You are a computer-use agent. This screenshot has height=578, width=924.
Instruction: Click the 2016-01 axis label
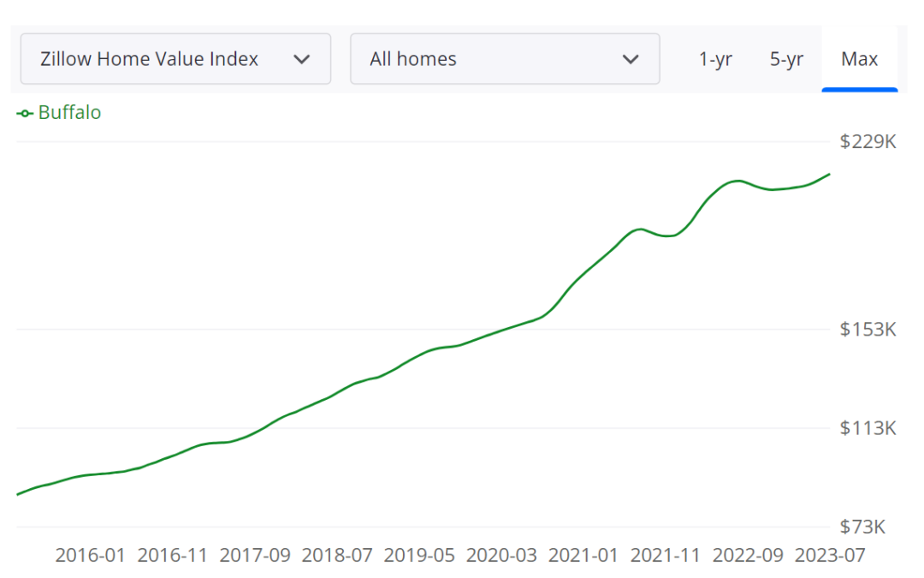90,555
